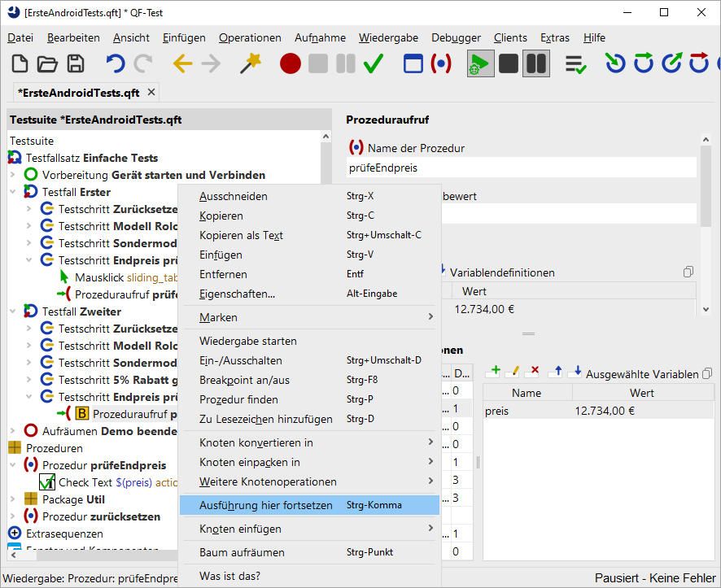Click the Name der Prozedur text field
This screenshot has height=588, width=721.
coord(521,168)
